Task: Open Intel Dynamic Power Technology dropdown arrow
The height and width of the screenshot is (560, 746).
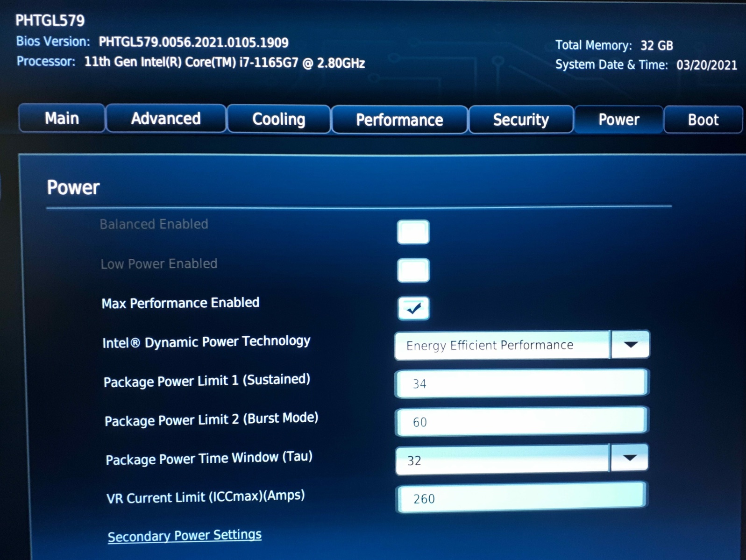Action: point(630,345)
